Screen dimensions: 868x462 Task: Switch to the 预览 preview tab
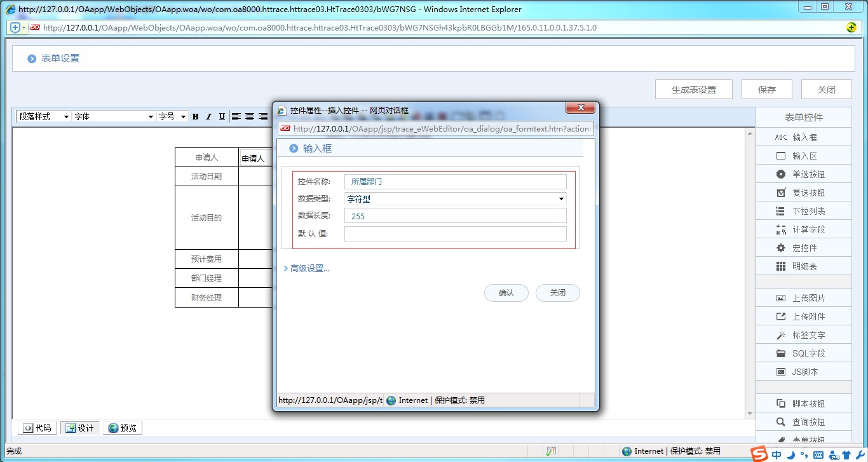tap(122, 428)
